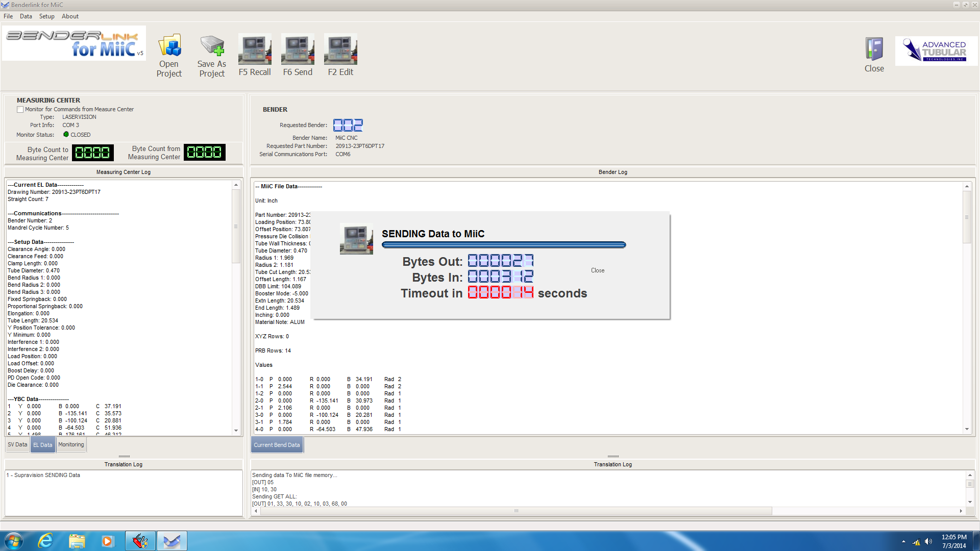Viewport: 980px width, 551px height.
Task: Click 'Sending GET ALL:' log line
Action: (275, 496)
